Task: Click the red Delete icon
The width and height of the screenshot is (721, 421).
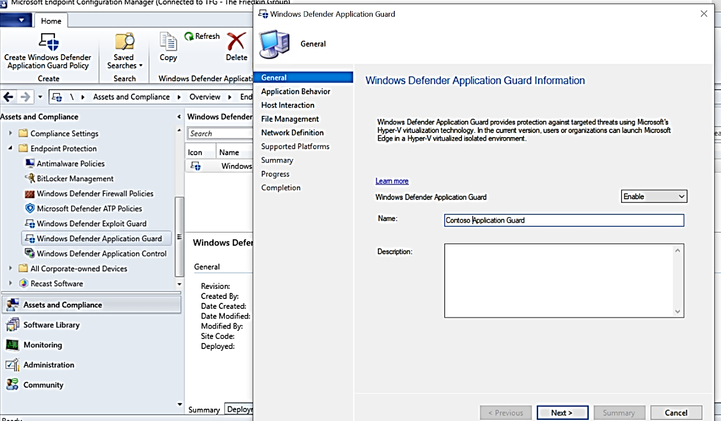Action: [x=236, y=41]
